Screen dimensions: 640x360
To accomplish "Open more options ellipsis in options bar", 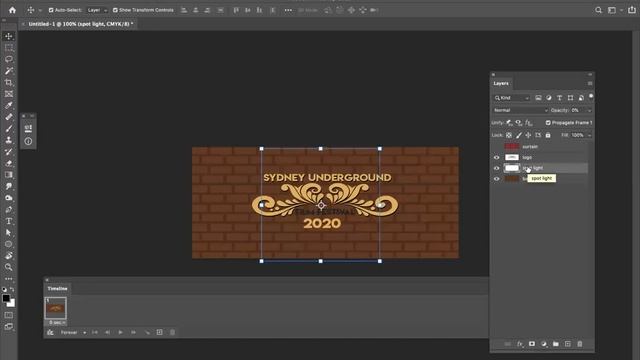I will click(288, 10).
